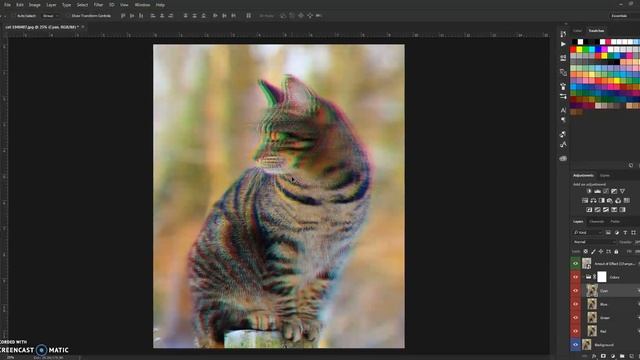Image resolution: width=640 pixels, height=360 pixels.
Task: Open the Paragraph panel icon
Action: 563,120
